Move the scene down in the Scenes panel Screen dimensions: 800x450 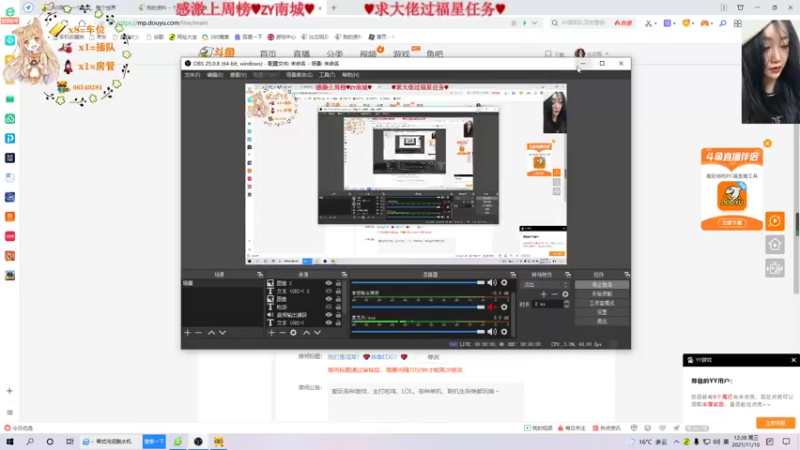(x=222, y=333)
